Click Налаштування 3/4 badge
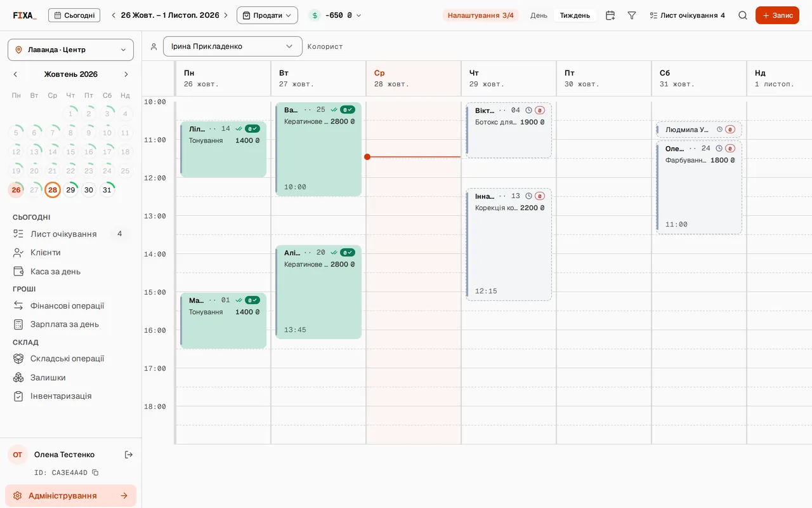This screenshot has height=508, width=812. 481,15
